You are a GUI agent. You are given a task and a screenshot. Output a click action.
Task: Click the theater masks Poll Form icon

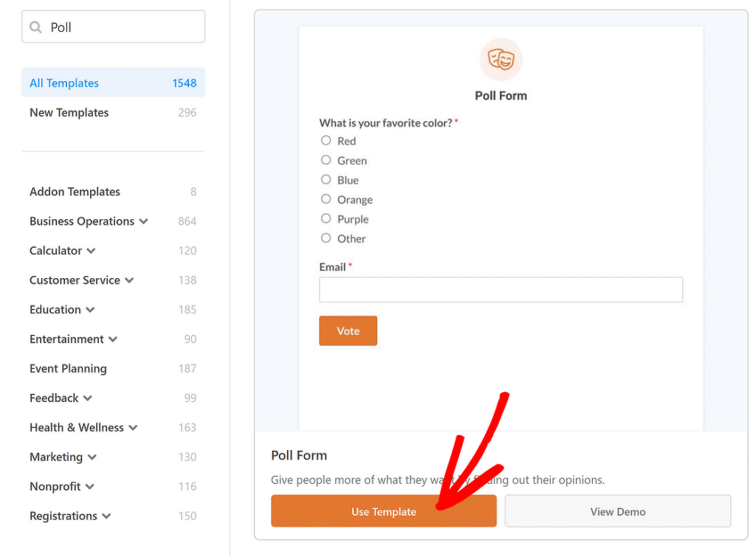(501, 58)
